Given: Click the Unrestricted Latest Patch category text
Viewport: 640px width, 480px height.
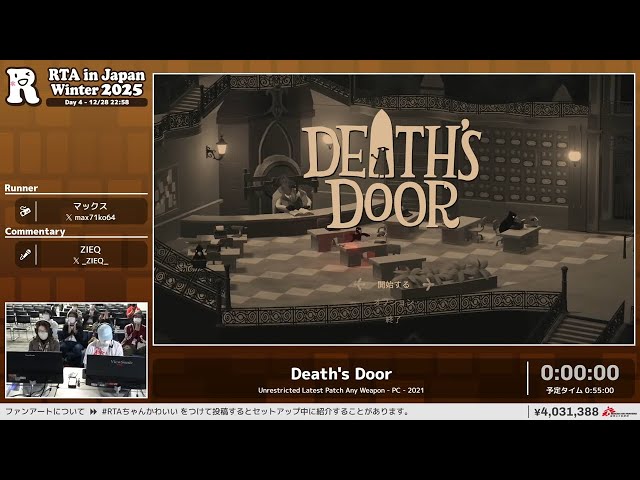Looking at the screenshot, I should coord(341,391).
